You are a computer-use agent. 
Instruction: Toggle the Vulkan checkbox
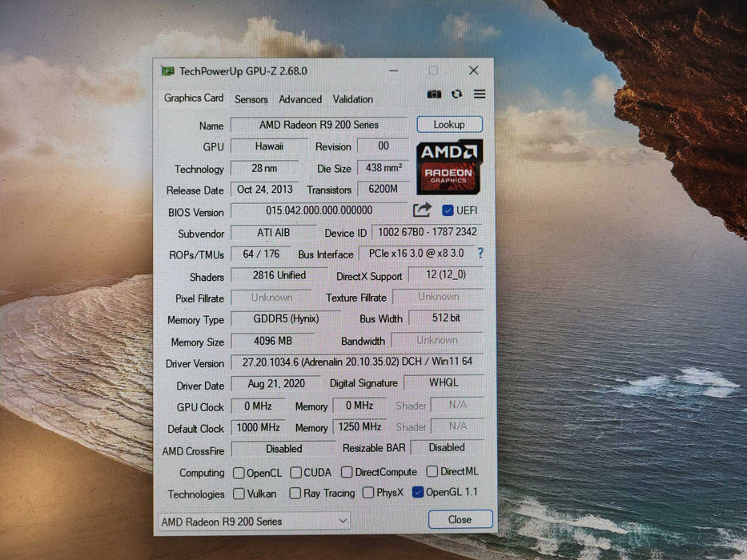tap(239, 494)
